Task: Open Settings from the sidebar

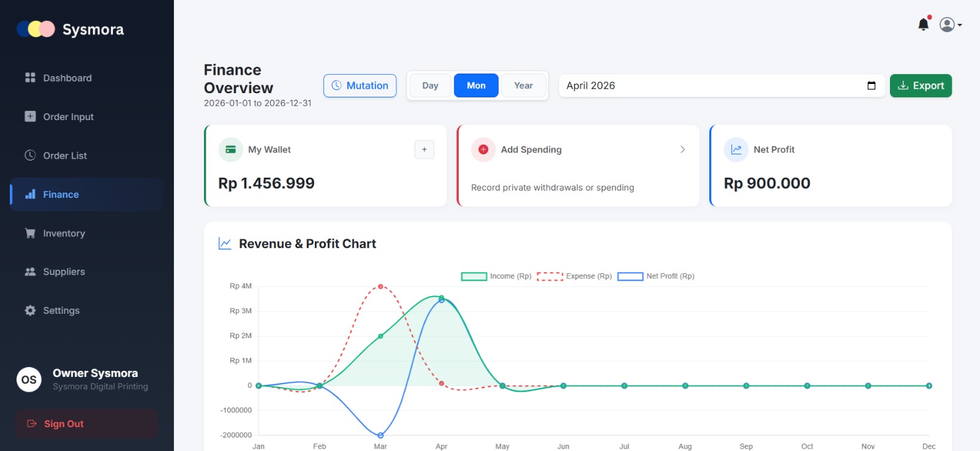Action: 86,310
